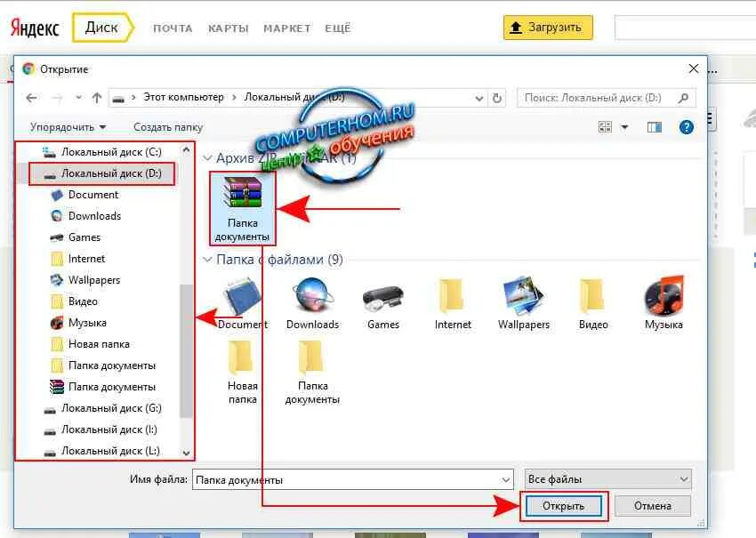This screenshot has height=538, width=756.
Task: Select Локальный диск (G:) in tree
Action: [x=102, y=408]
